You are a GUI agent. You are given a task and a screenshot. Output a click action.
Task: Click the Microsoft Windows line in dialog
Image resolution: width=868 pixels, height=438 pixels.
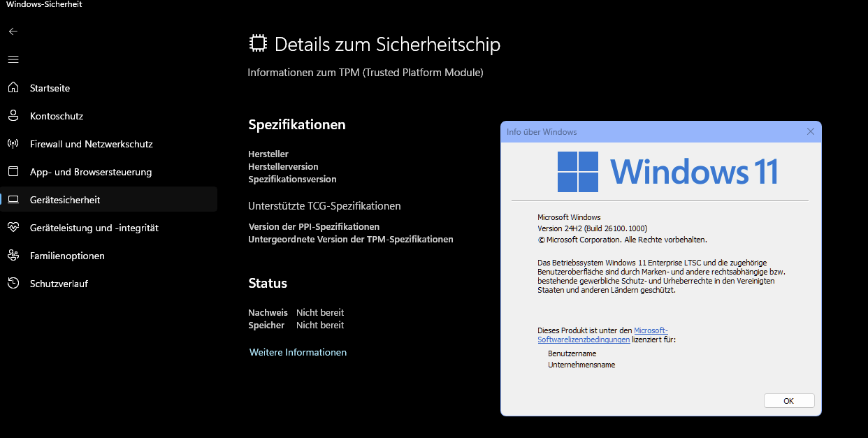pyautogui.click(x=569, y=217)
